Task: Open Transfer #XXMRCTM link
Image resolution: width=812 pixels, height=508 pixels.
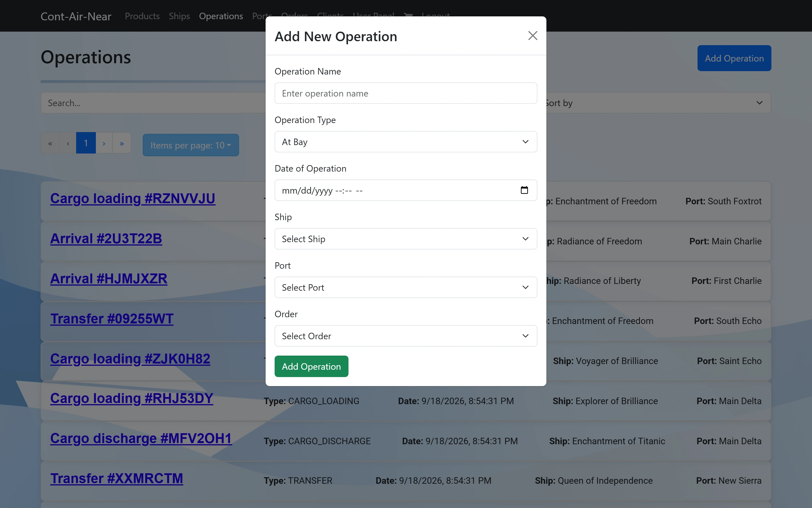Action: point(116,478)
